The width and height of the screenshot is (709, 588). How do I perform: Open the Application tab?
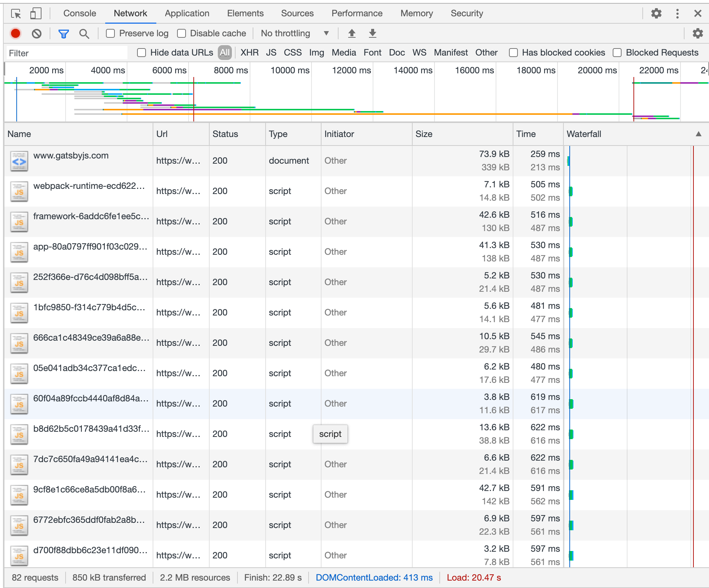pos(187,13)
